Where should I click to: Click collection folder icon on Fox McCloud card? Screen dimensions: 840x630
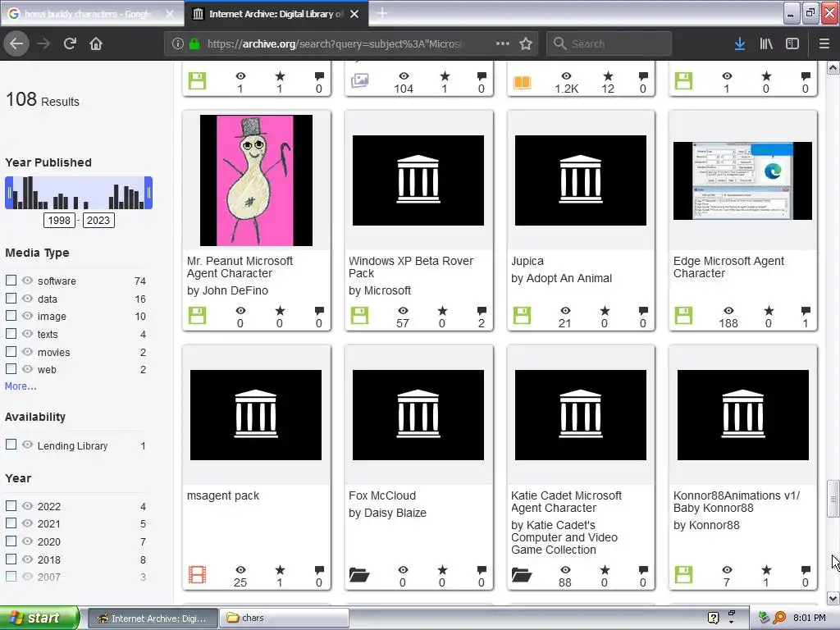point(359,575)
